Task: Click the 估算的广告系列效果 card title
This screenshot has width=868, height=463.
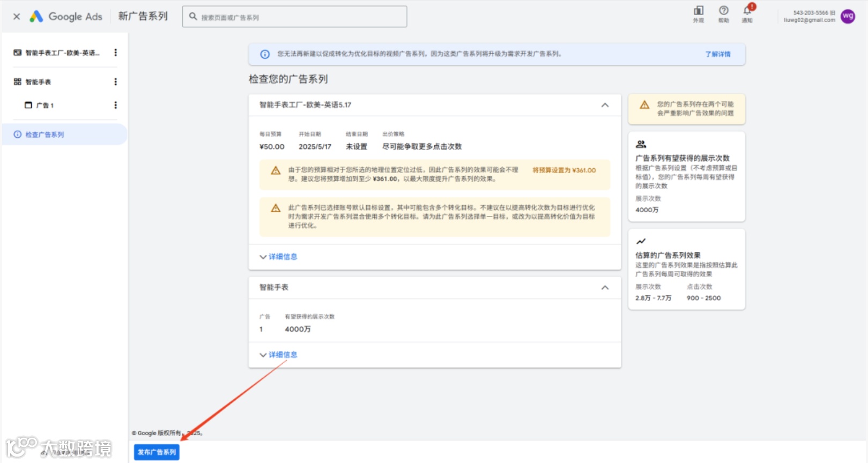Action: (x=668, y=256)
